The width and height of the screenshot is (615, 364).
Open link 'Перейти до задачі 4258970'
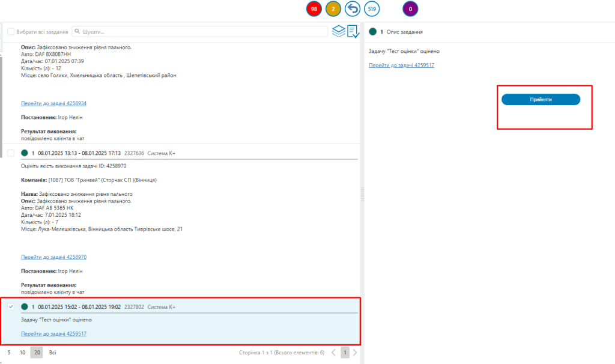[53, 257]
